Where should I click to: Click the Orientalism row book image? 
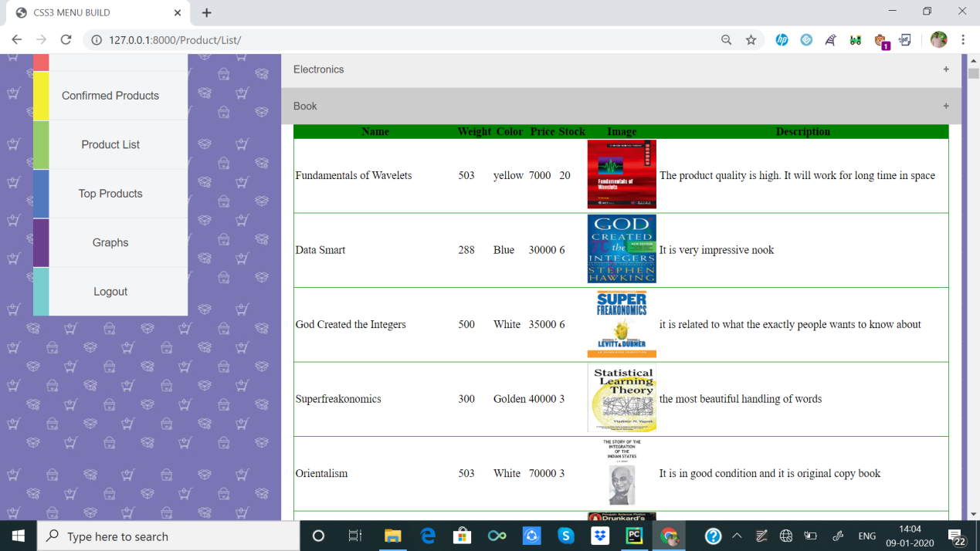pyautogui.click(x=622, y=473)
